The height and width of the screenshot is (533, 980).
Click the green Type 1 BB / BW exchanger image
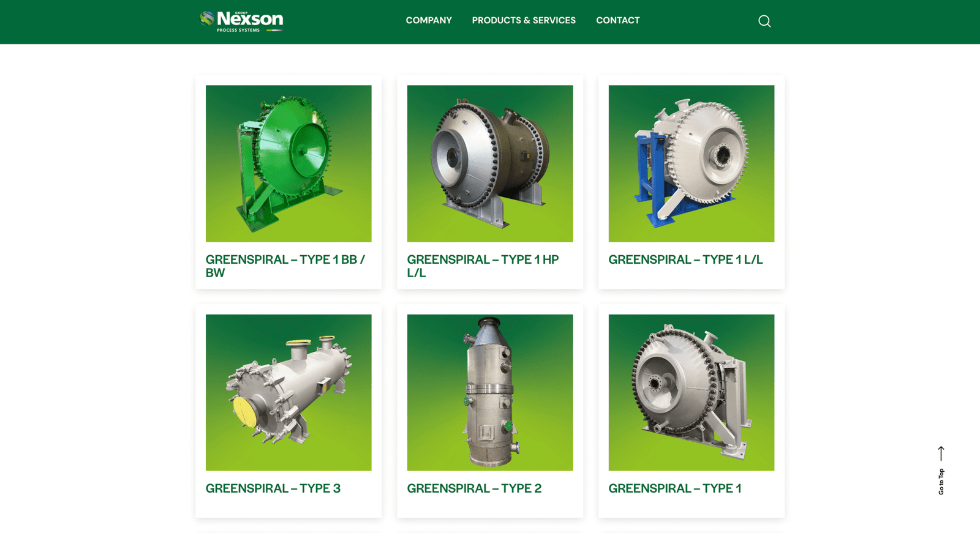click(x=288, y=163)
